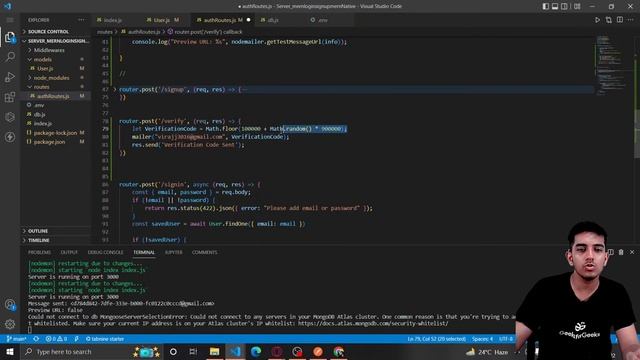The width and height of the screenshot is (640, 360).
Task: Open index.js in the explorer tree
Action: (x=42, y=123)
